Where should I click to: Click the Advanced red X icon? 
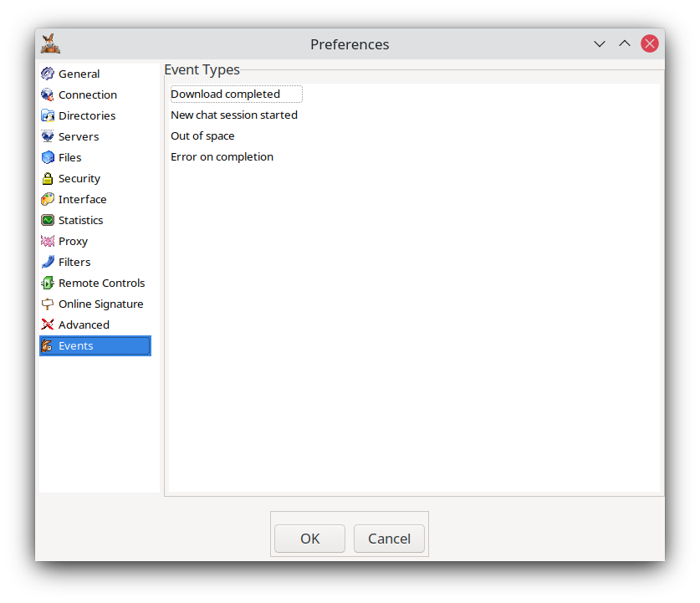(48, 324)
